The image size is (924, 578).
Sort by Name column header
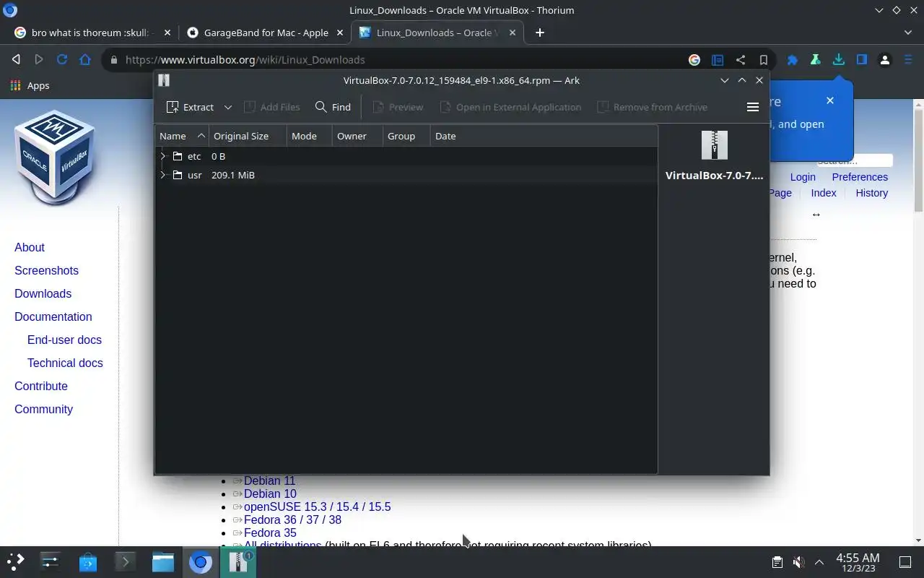point(182,136)
